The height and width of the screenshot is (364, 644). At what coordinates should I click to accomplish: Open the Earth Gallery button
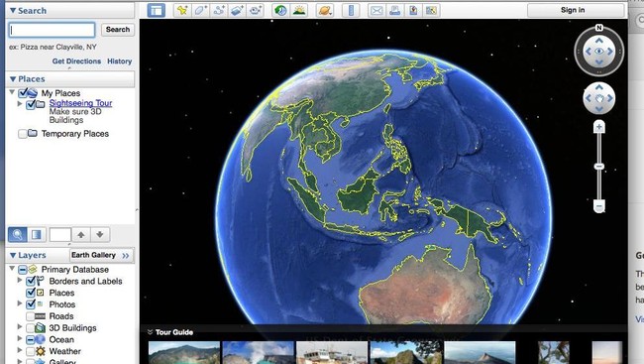(101, 255)
